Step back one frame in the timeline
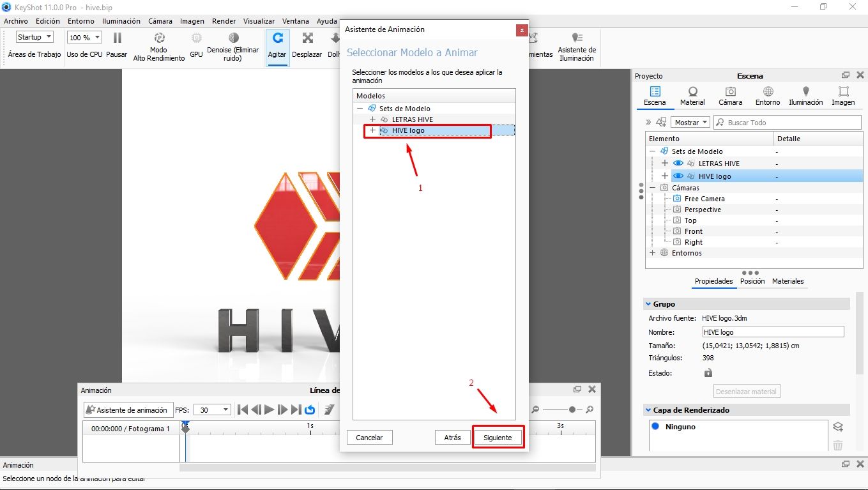This screenshot has width=868, height=490. pos(256,410)
